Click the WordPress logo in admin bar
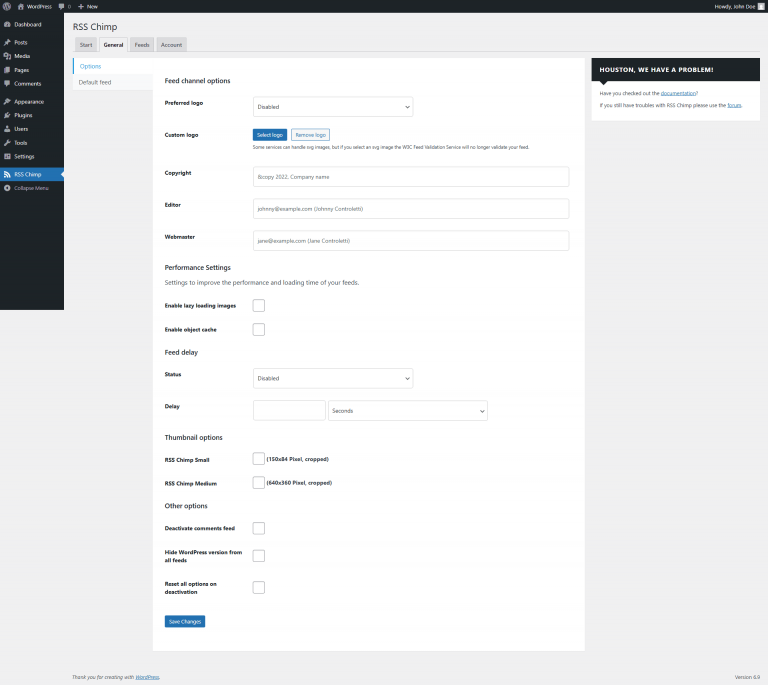This screenshot has width=768, height=685. point(7,6)
